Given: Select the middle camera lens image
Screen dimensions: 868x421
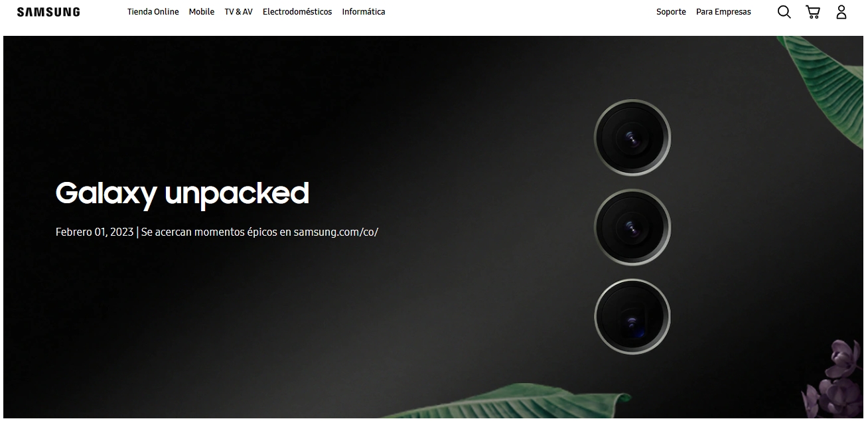Looking at the screenshot, I should [632, 228].
